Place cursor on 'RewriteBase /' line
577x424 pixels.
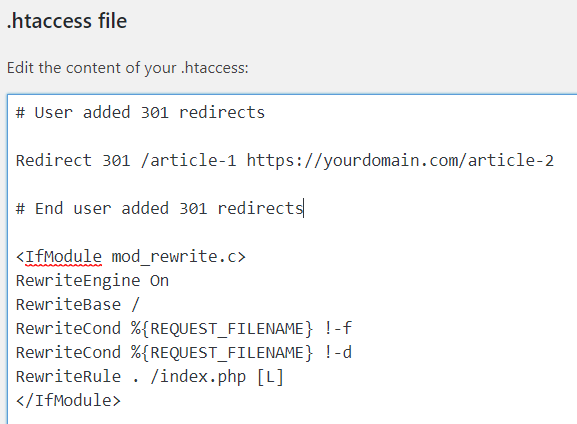click(78, 305)
